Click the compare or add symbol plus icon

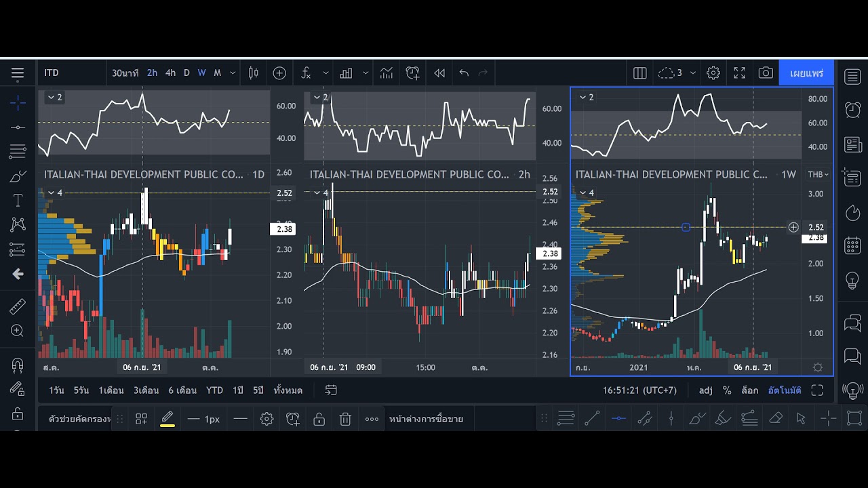pos(279,73)
